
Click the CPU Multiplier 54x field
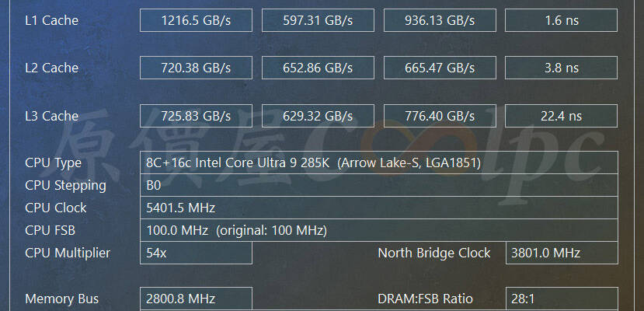(196, 253)
